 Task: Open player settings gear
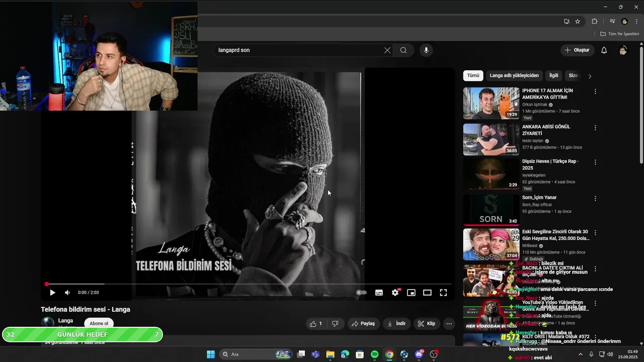point(395,293)
